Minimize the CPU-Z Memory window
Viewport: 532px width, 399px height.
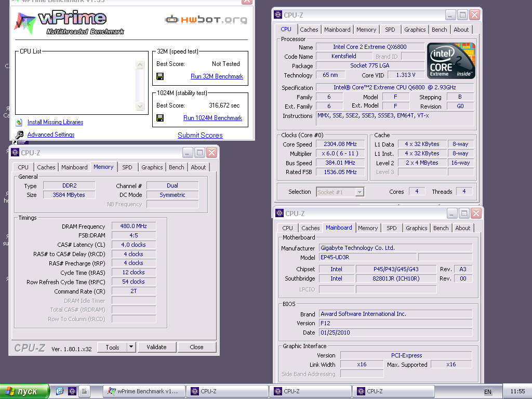[188, 153]
